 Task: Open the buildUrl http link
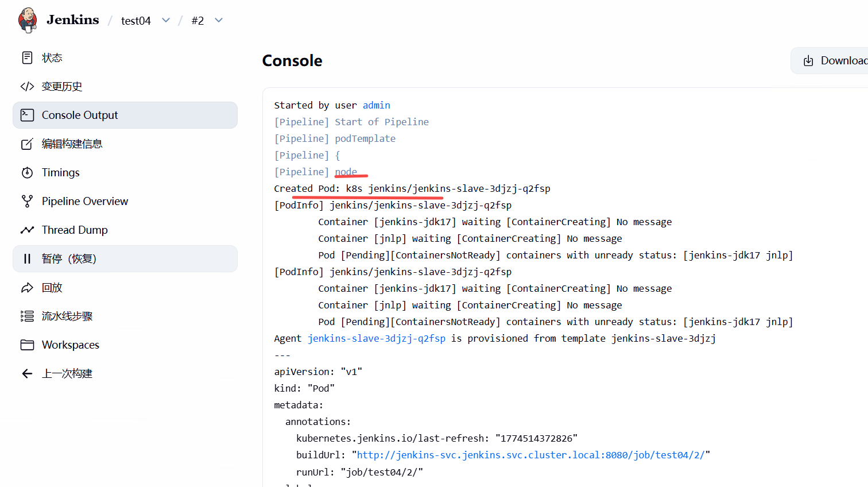click(531, 455)
